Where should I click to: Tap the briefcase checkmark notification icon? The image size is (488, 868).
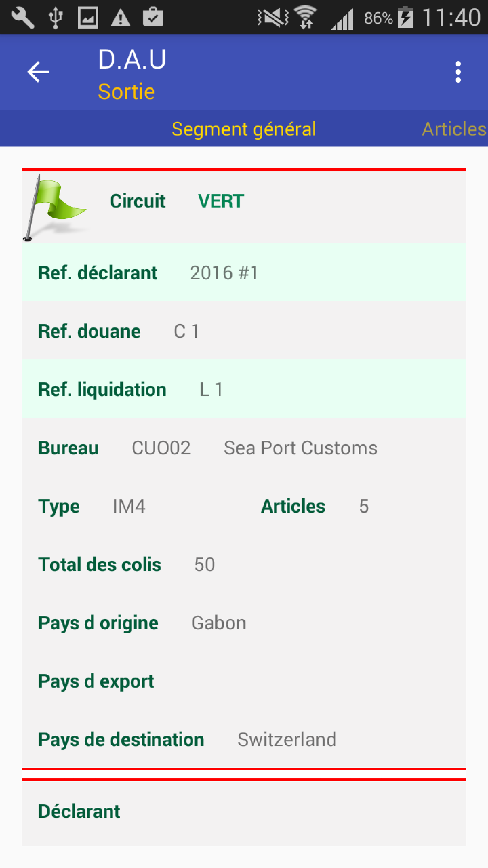(153, 17)
